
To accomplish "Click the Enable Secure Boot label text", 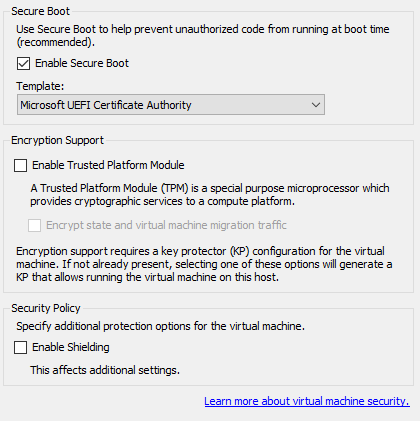I will (82, 63).
